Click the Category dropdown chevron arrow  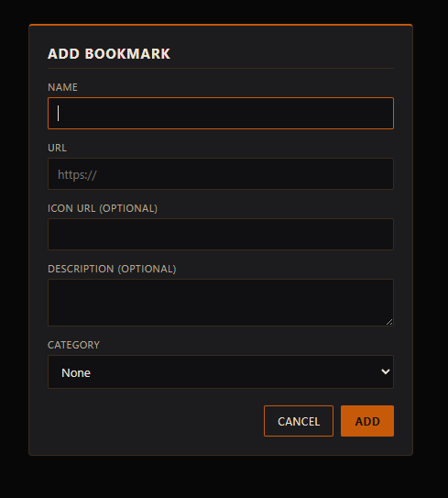(385, 371)
